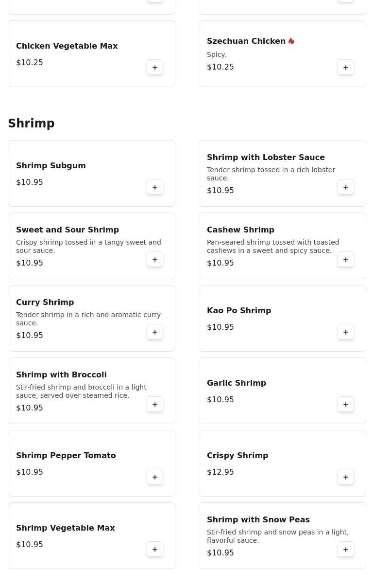Screen dimensions: 374x588
Task: Add Garlic Shrimp with plus button
Action: pos(346,405)
